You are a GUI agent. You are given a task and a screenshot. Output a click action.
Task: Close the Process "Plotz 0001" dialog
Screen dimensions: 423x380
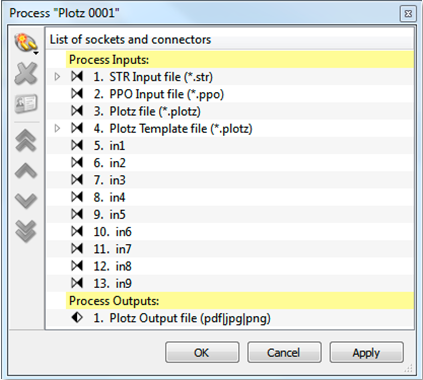pyautogui.click(x=408, y=14)
